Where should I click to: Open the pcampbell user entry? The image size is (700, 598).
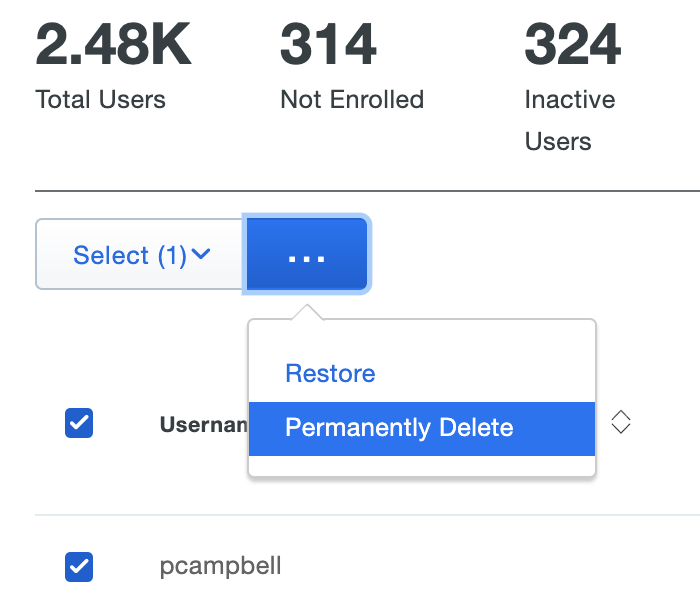coord(220,567)
